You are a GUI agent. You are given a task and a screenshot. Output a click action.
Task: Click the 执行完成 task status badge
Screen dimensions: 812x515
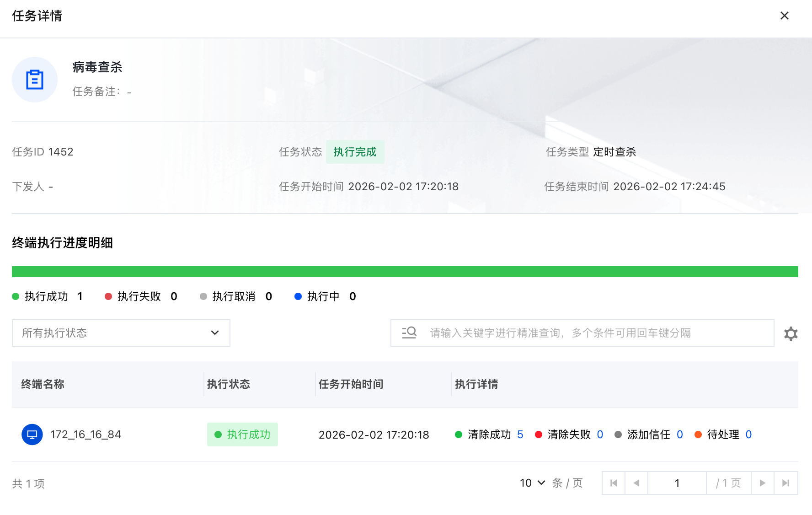pos(355,152)
